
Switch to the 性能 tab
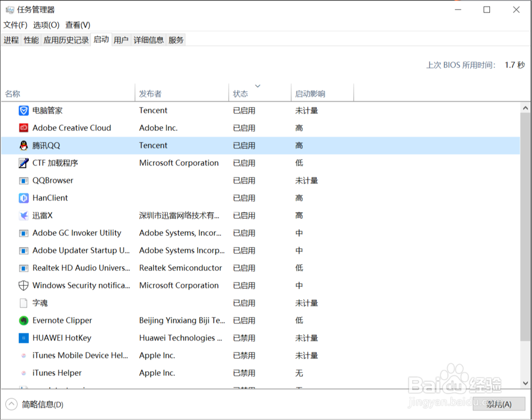click(31, 40)
